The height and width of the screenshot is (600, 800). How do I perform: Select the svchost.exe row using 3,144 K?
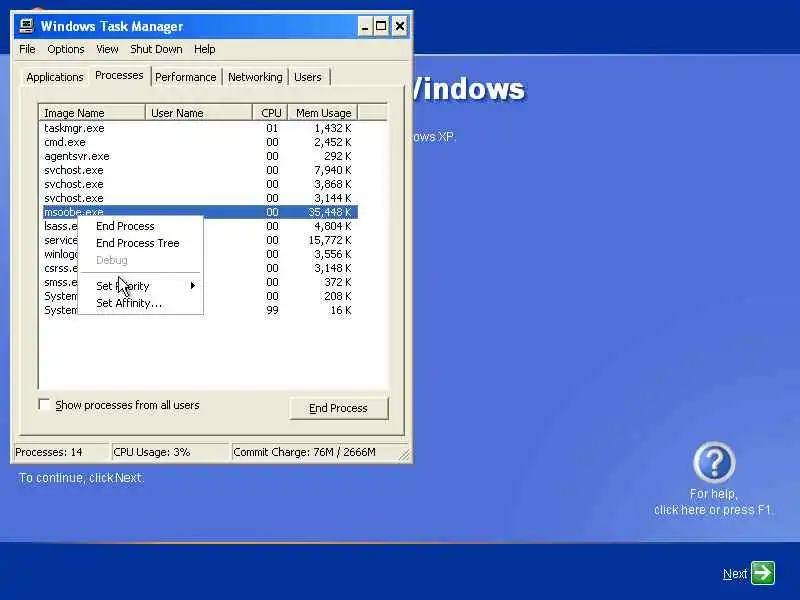[x=200, y=198]
